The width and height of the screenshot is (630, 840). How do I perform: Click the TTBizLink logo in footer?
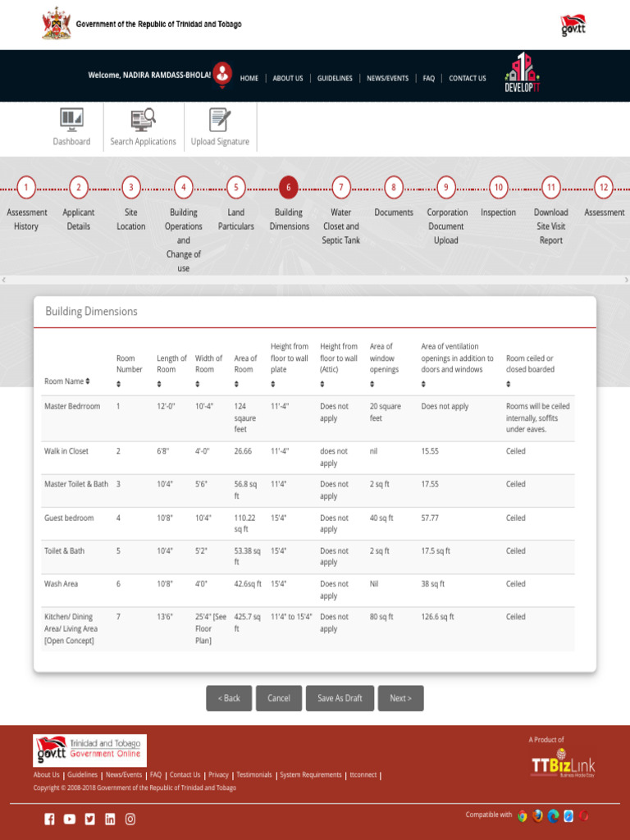[x=563, y=765]
